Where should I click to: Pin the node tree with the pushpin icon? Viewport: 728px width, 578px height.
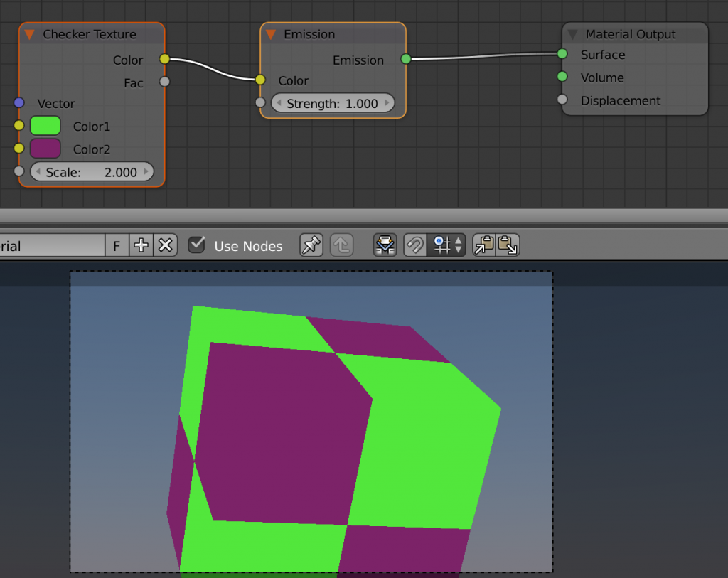coord(311,245)
